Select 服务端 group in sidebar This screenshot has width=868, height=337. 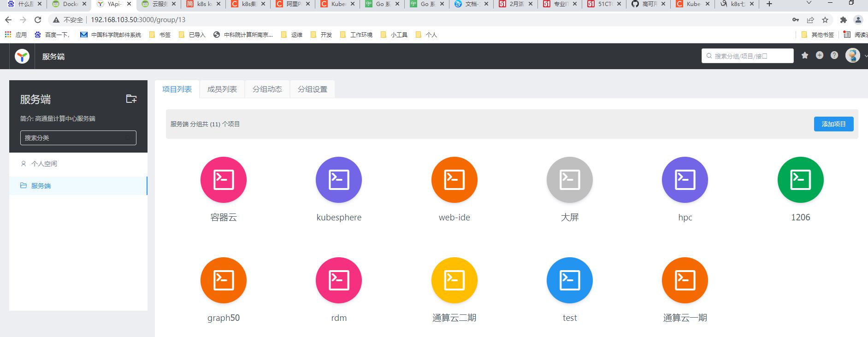pos(78,186)
